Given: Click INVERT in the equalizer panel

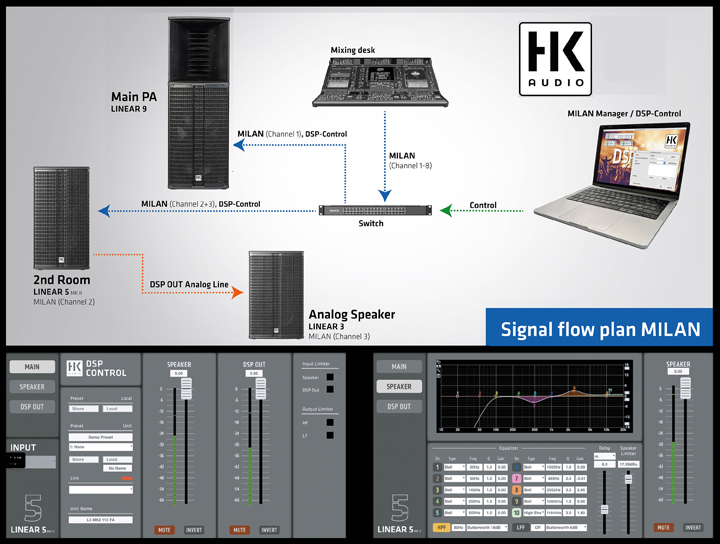Looking at the screenshot, I should point(693,527).
